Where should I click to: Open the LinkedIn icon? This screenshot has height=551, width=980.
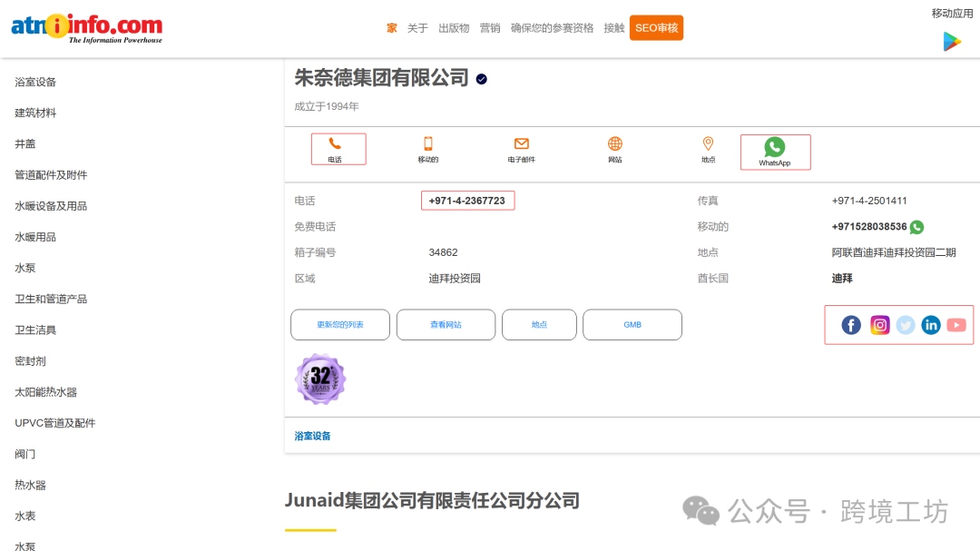(x=931, y=324)
